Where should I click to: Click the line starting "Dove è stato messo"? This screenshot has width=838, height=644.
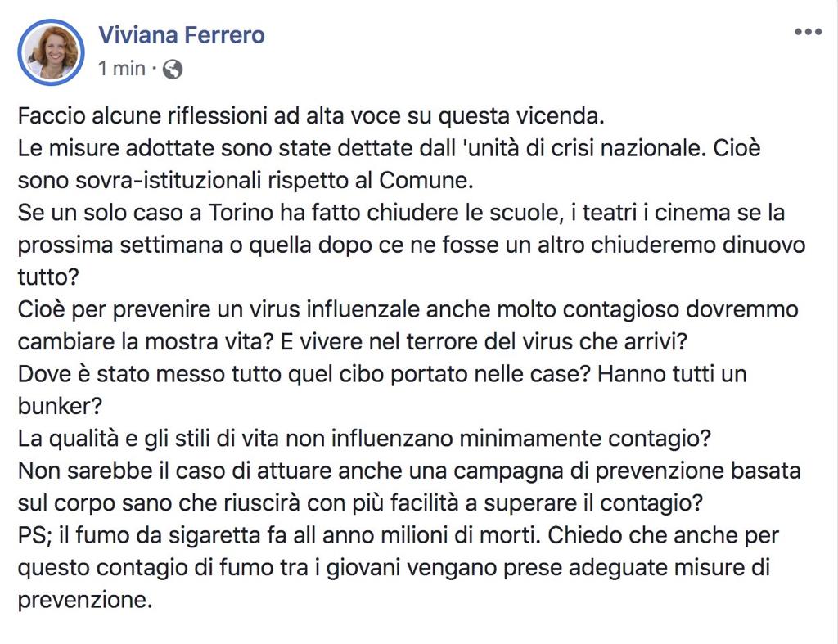click(x=382, y=374)
